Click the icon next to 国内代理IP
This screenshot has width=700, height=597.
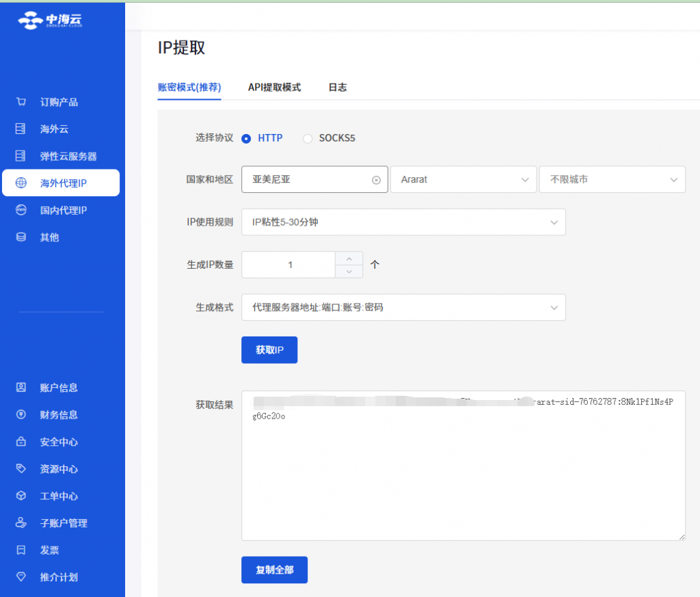pos(21,210)
